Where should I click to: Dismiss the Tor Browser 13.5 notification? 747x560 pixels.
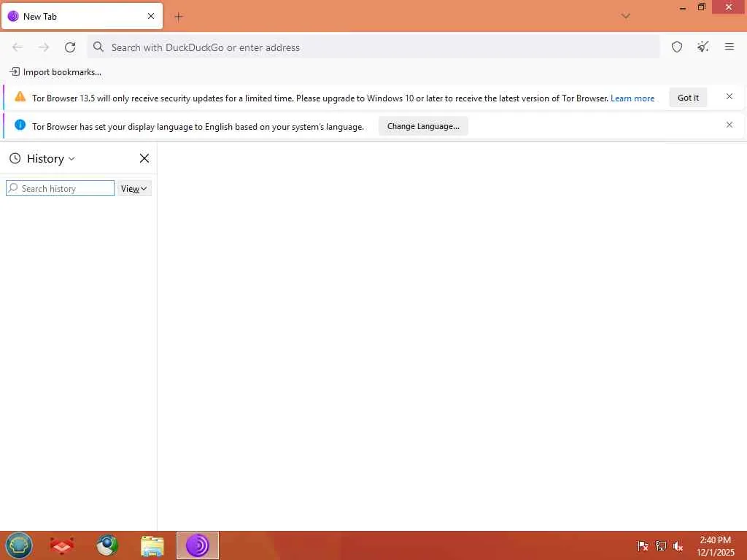coord(729,97)
